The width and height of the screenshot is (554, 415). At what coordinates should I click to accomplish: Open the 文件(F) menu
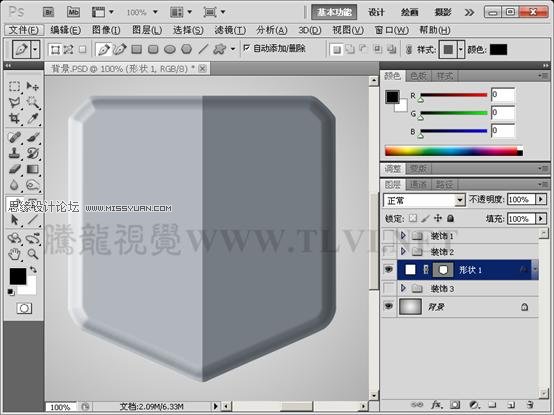point(24,30)
